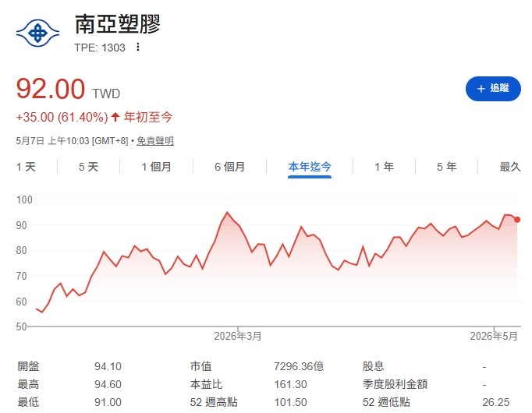Click the 追蹤 follow button
The width and height of the screenshot is (532, 413).
pos(493,89)
